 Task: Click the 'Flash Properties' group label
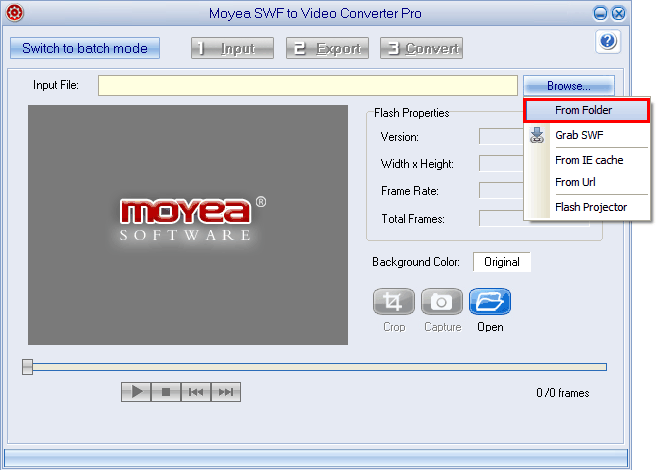point(411,113)
